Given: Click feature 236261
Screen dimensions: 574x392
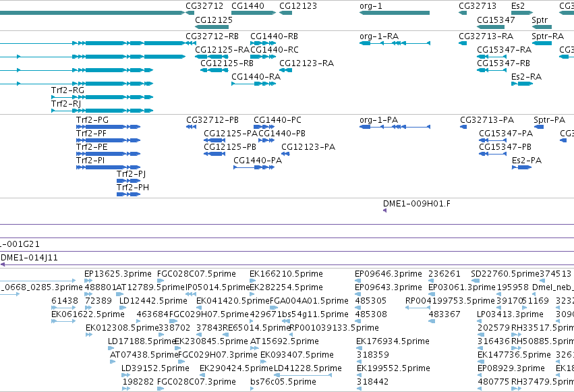Looking at the screenshot, I should tap(444, 274).
